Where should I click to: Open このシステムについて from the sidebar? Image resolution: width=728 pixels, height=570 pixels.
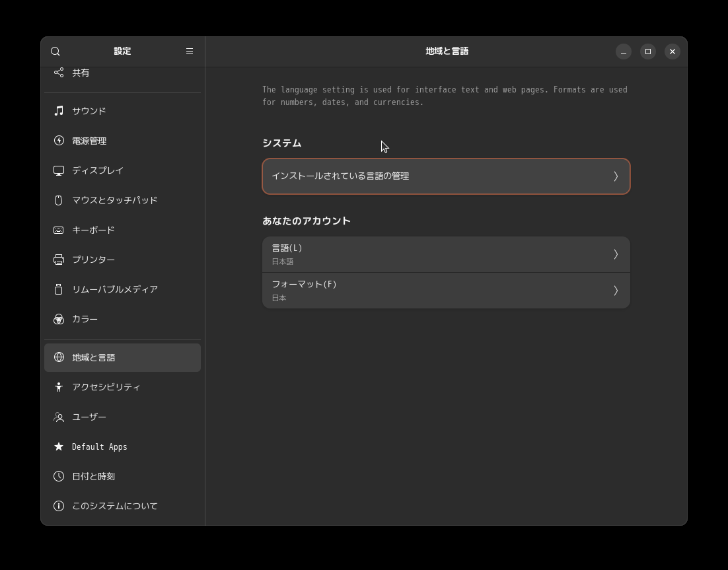click(114, 505)
